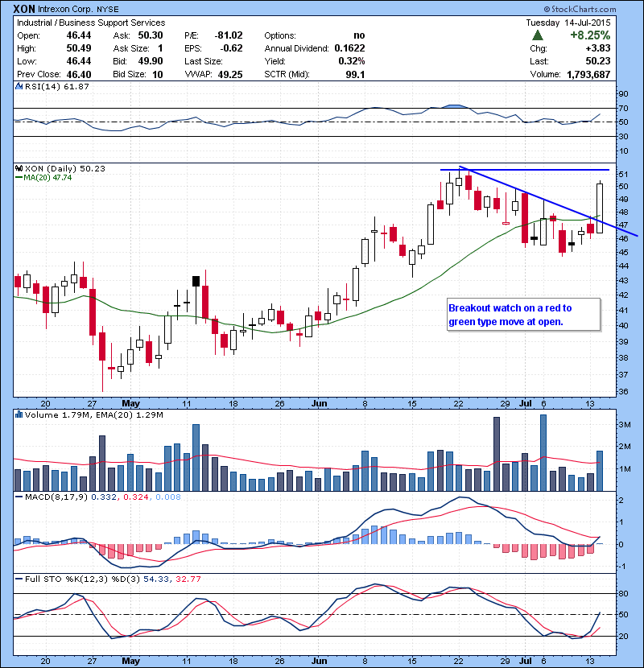This screenshot has height=668, width=644.
Task: Click the candlestick icon before XON (Daily)
Action: [x=19, y=169]
